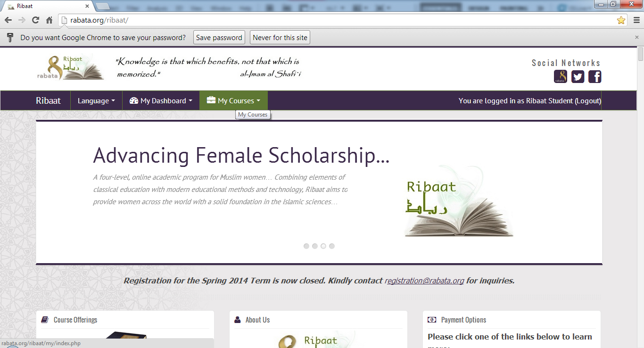Expand the My Dashboard dropdown
Viewport: 644px width, 348px height.
[161, 100]
